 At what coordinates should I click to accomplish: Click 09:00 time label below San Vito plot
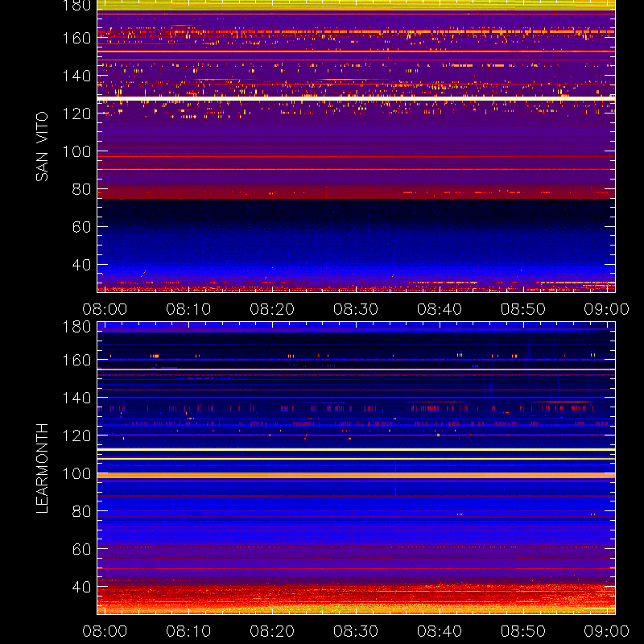pos(607,309)
